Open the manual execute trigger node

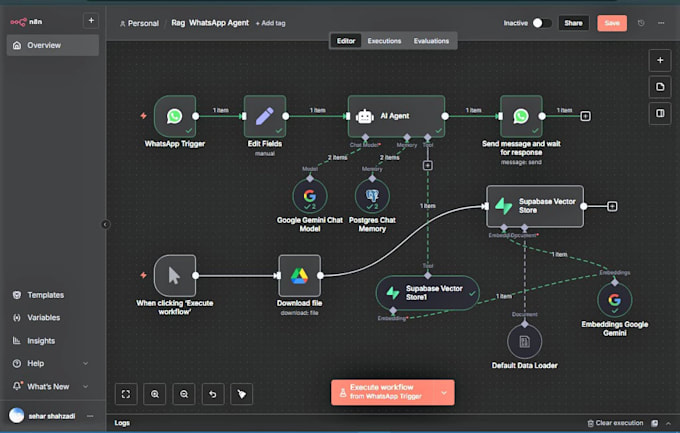(175, 276)
